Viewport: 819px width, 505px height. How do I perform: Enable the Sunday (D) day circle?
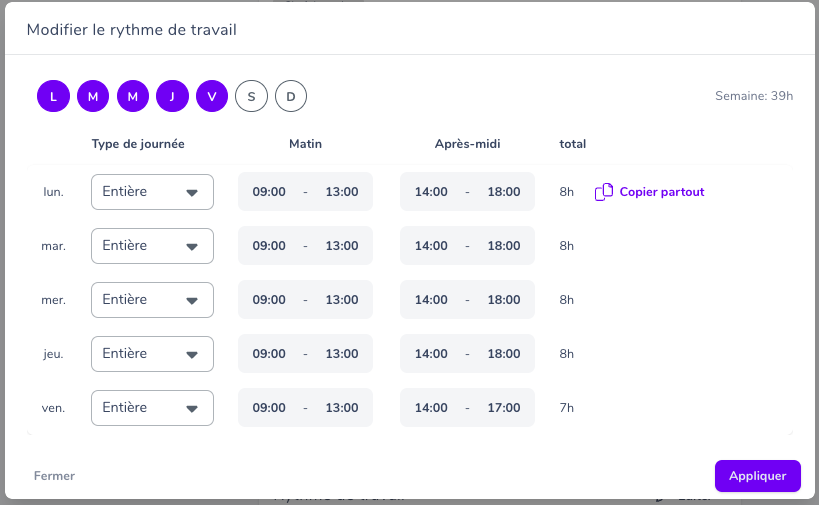click(291, 96)
